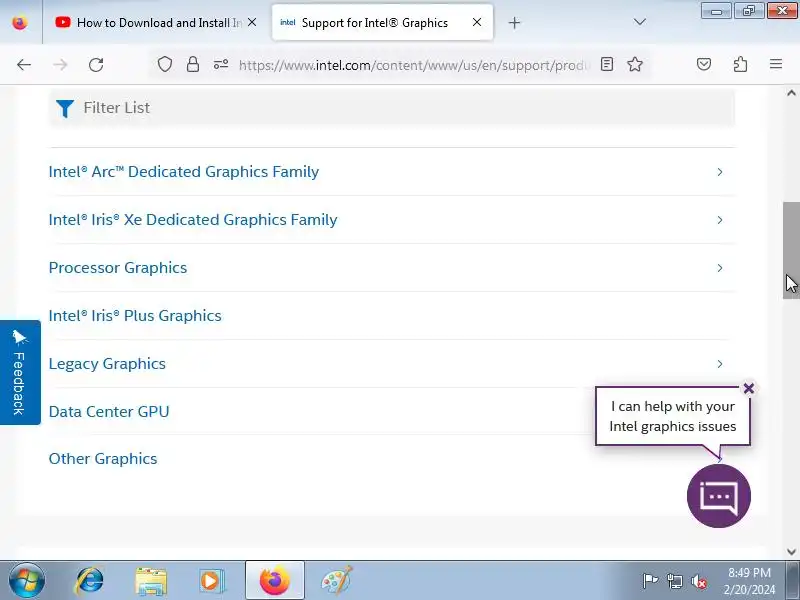Viewport: 800px width, 600px height.
Task: Click the Firefox back arrow button
Action: pos(23,65)
